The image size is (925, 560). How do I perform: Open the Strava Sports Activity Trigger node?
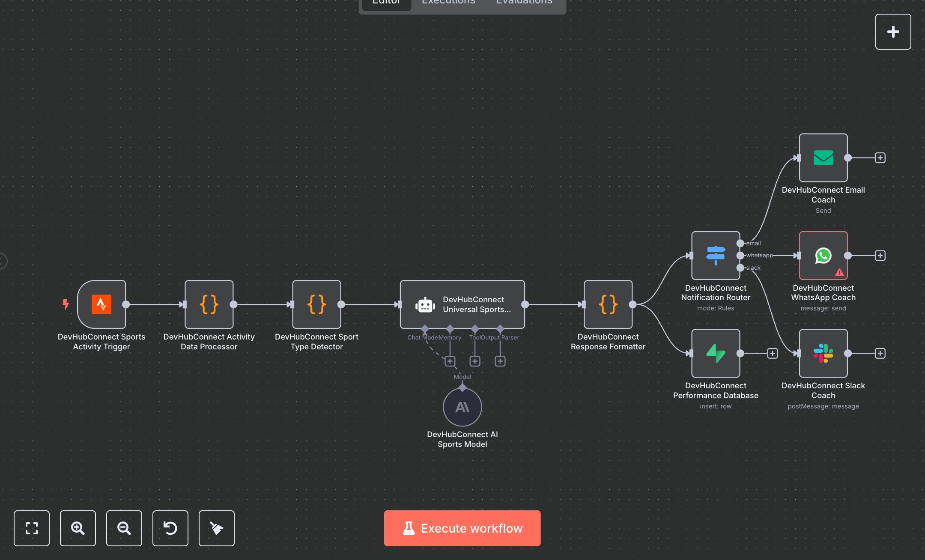pos(101,304)
